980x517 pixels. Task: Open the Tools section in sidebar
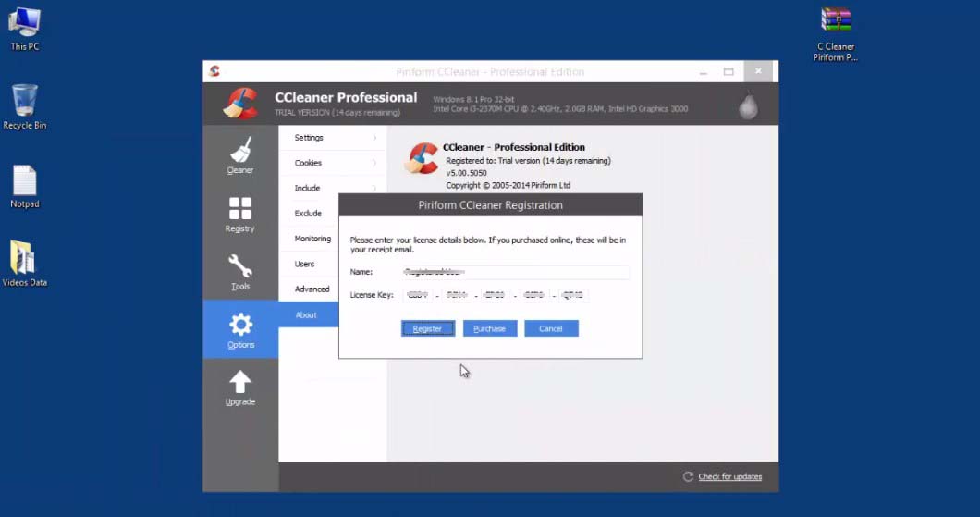coord(240,272)
